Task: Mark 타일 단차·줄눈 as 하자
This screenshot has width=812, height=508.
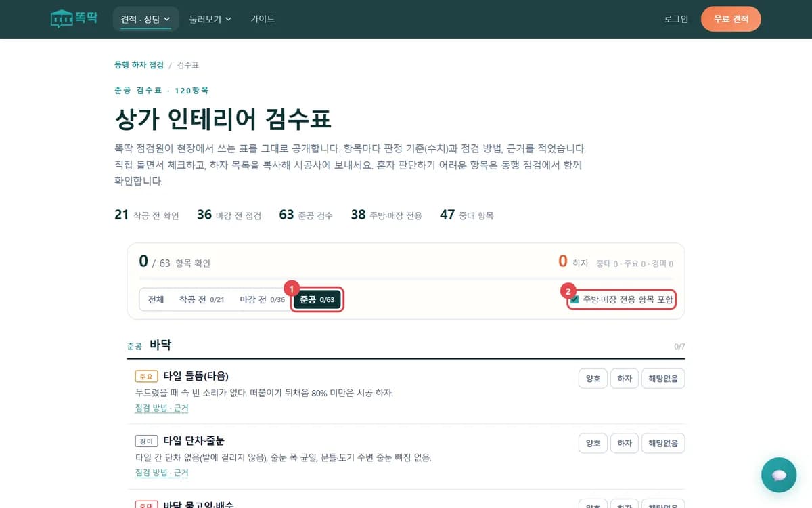Action: pyautogui.click(x=625, y=444)
